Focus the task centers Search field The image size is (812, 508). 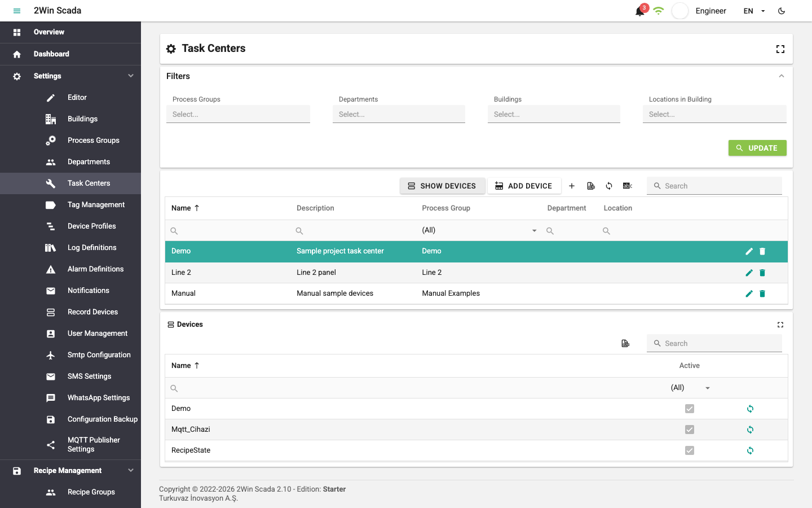click(714, 186)
